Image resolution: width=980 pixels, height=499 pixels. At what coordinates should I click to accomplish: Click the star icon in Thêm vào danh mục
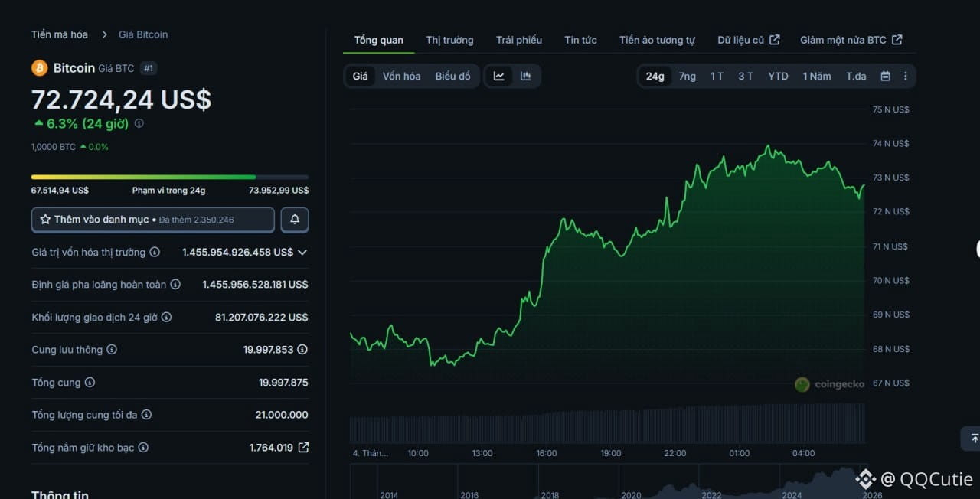coord(45,220)
